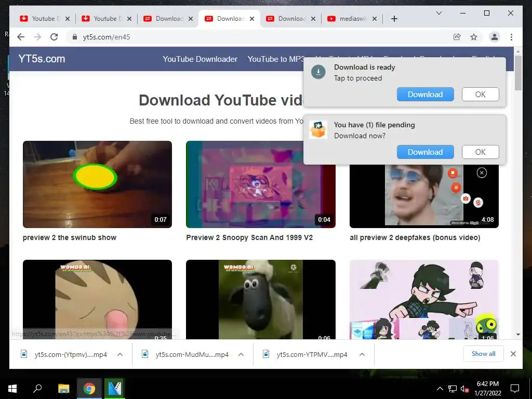This screenshot has width=532, height=399.
Task: Click the Chrome taskbar icon
Action: [x=89, y=389]
